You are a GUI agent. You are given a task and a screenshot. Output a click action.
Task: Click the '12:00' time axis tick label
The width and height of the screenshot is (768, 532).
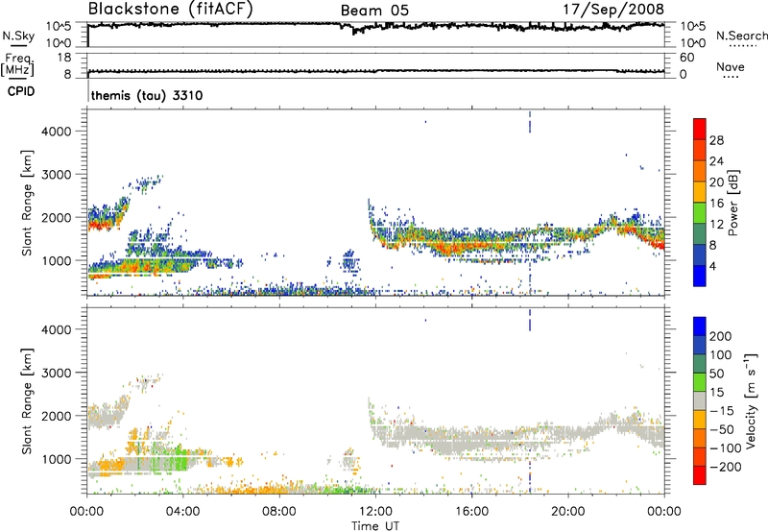coord(375,511)
